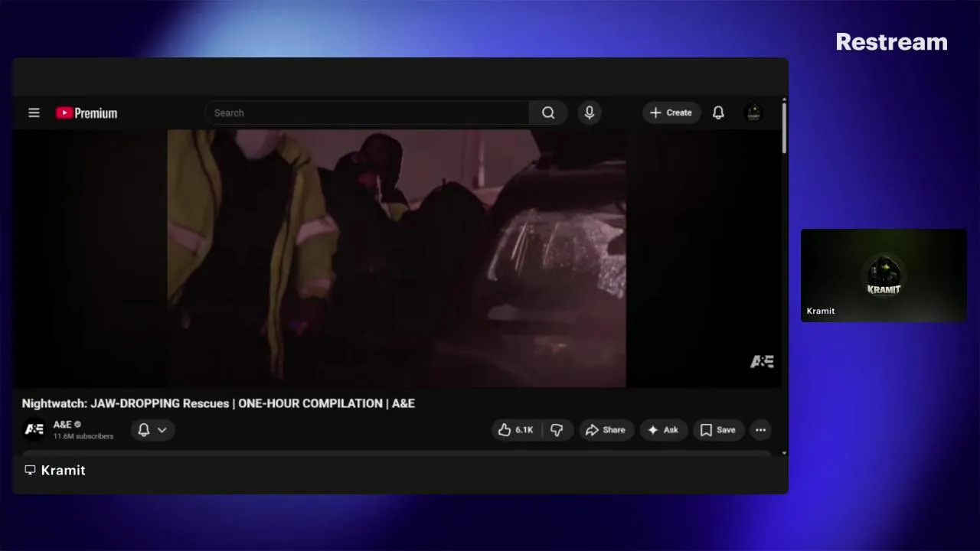Open the account avatar menu
The height and width of the screenshot is (551, 980).
click(x=753, y=112)
